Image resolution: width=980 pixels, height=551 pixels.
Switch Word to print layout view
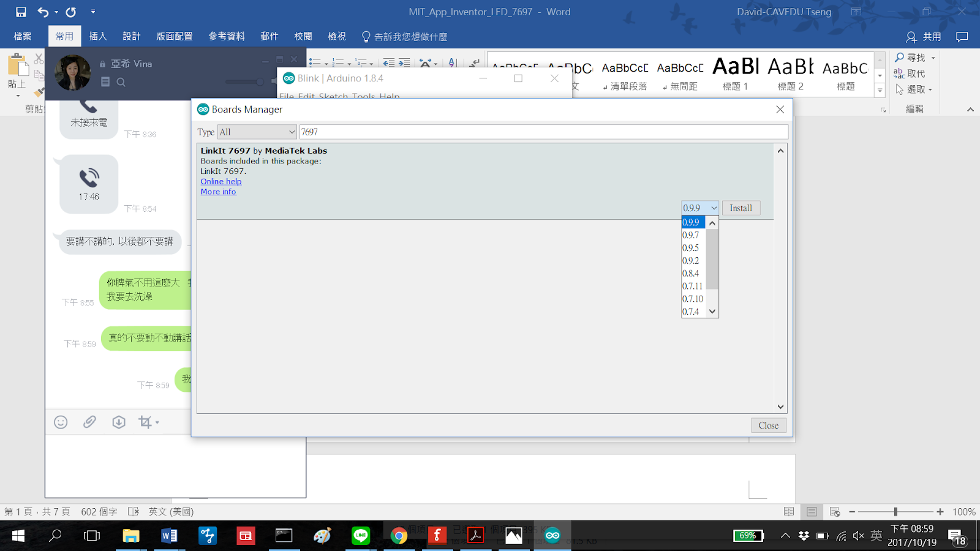point(812,512)
